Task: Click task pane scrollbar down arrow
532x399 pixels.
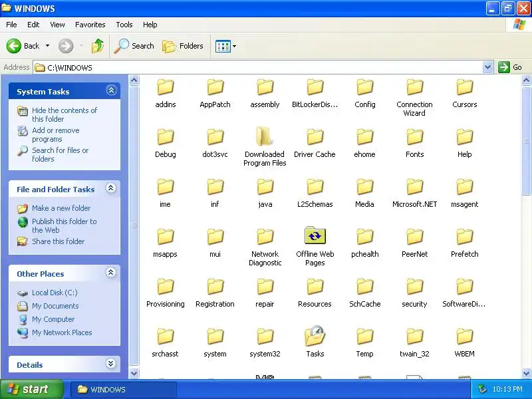Action: pos(134,373)
